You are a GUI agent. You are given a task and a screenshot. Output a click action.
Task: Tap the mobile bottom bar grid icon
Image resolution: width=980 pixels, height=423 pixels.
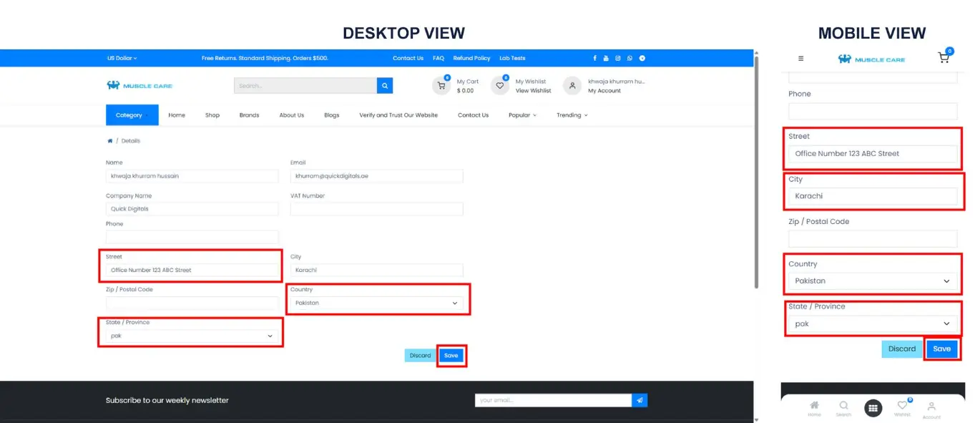pyautogui.click(x=873, y=408)
